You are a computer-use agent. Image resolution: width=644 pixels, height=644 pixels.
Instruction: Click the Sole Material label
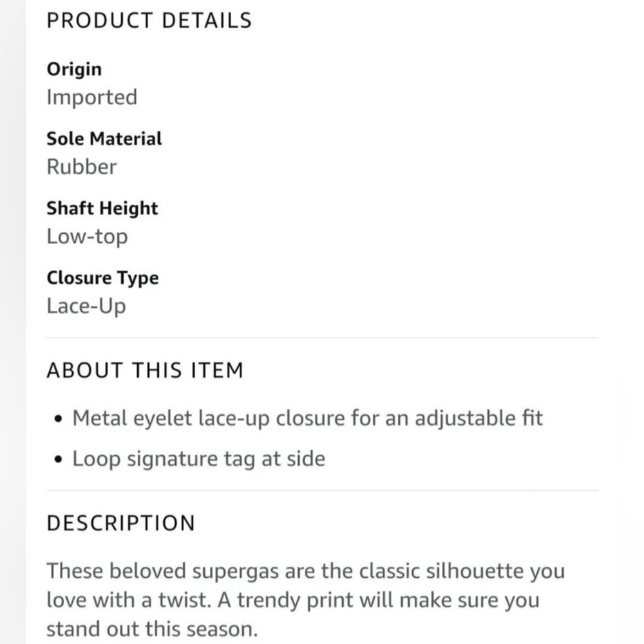(104, 138)
